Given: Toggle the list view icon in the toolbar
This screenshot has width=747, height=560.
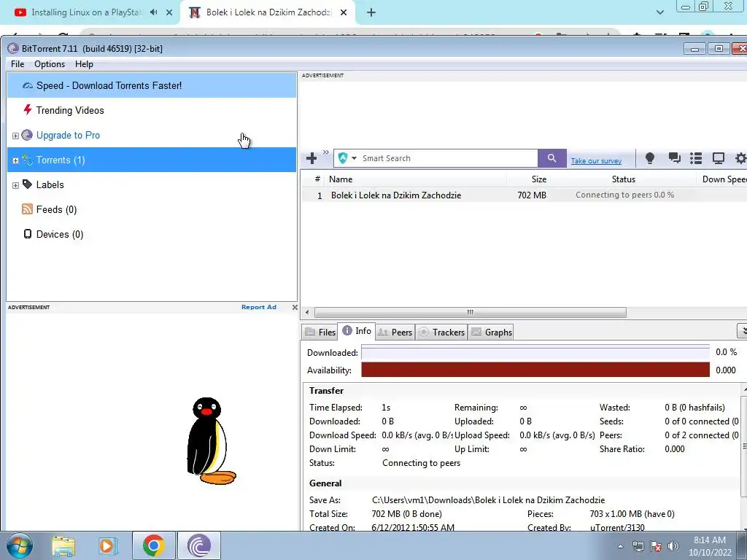Looking at the screenshot, I should point(696,158).
